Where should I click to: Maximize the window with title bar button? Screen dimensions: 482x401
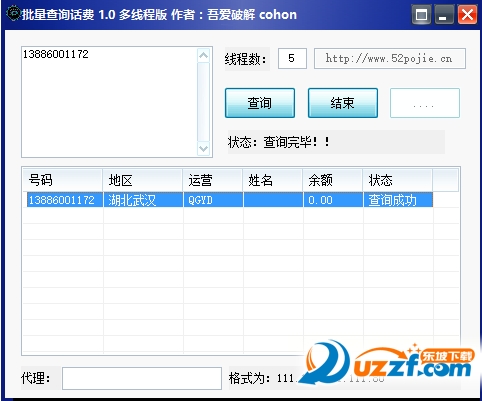point(421,15)
